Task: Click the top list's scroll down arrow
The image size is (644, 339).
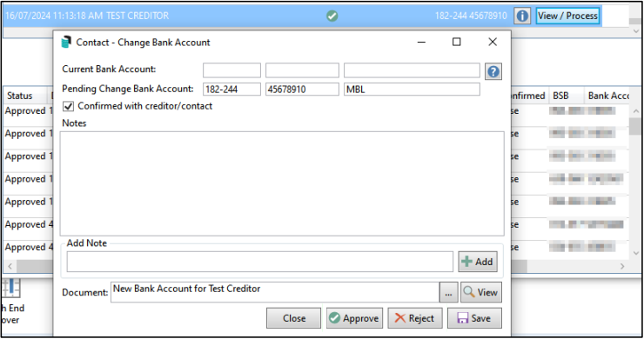Action: coord(636,31)
